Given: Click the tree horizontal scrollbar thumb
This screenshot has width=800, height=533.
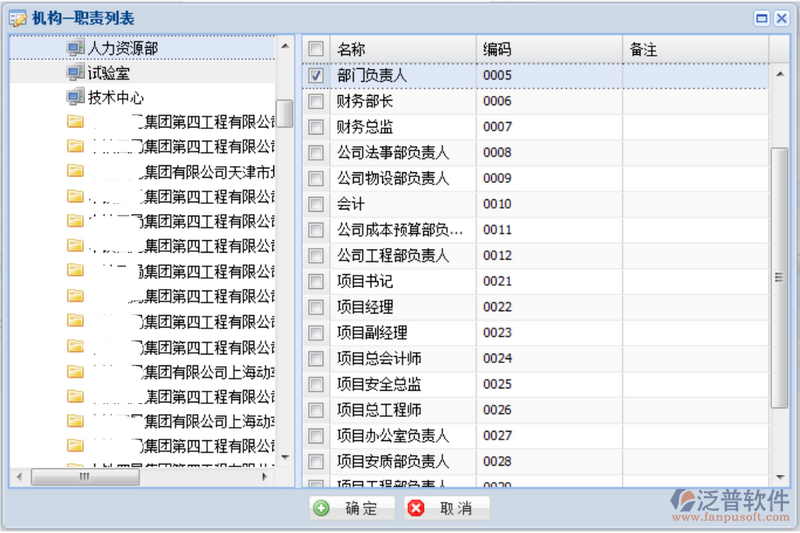Looking at the screenshot, I should click(x=85, y=477).
